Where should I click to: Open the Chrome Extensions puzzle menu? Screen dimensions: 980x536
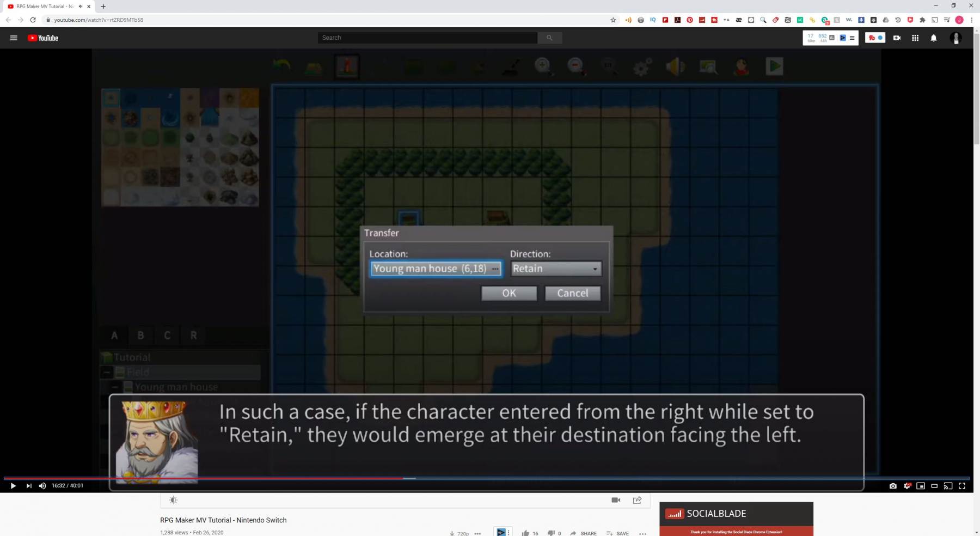point(922,20)
